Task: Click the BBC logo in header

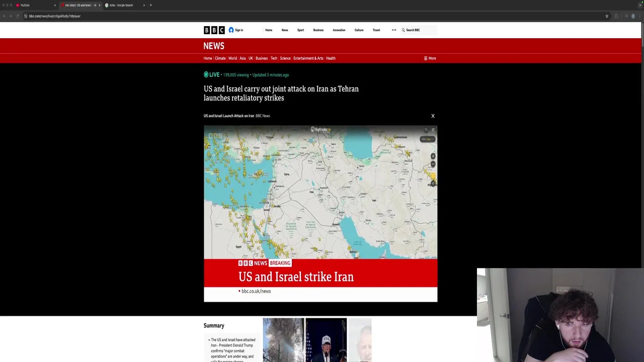Action: (x=214, y=30)
